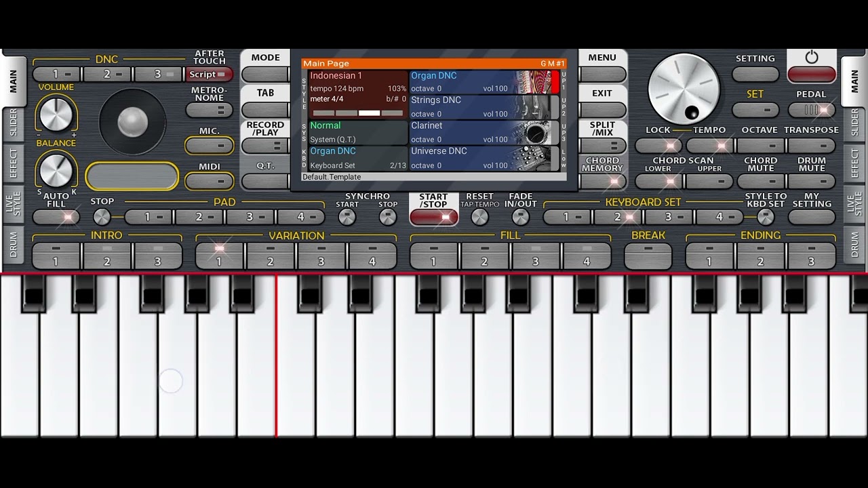Toggle Drum Mute button
The image size is (868, 488).
tap(812, 181)
